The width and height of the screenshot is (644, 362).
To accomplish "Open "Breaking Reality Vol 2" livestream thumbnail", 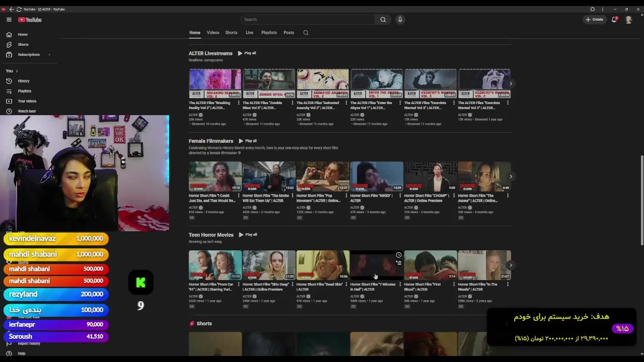I will coord(215,83).
